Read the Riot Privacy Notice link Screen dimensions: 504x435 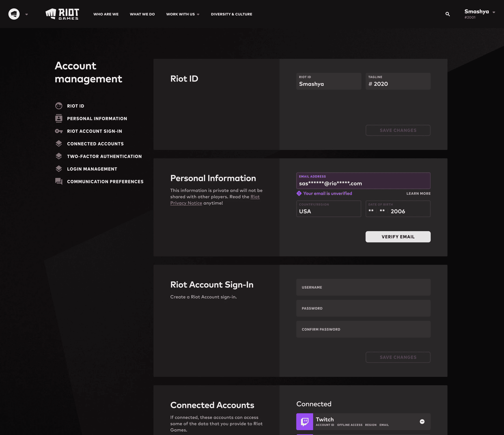[215, 200]
